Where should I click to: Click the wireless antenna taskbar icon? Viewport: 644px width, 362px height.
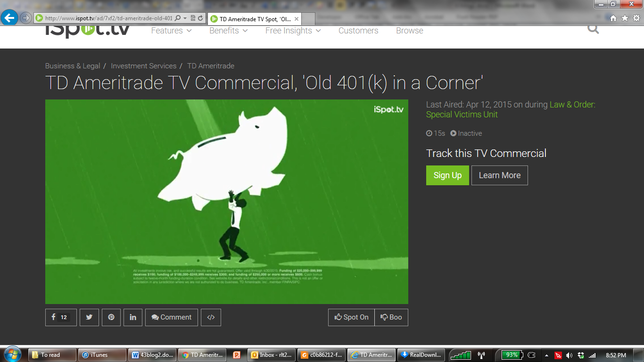(482, 355)
